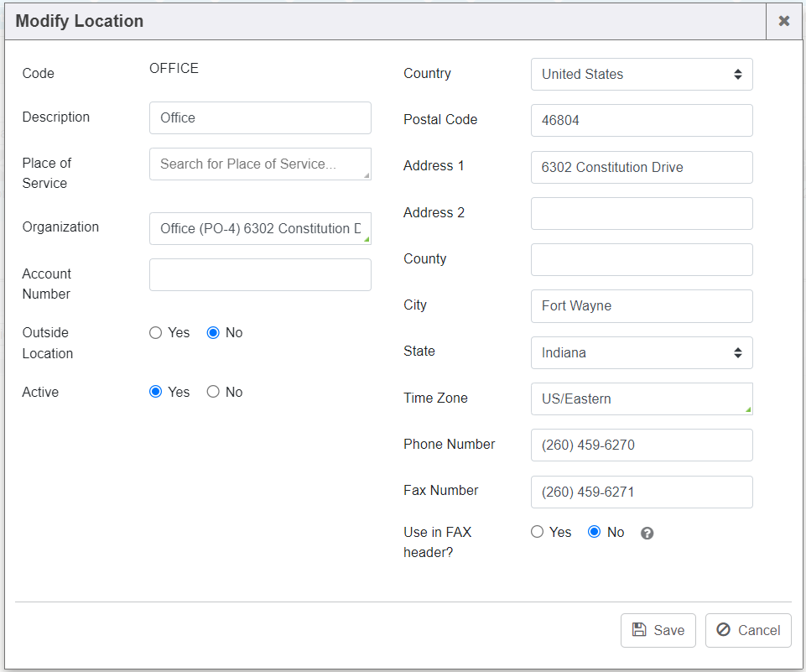The height and width of the screenshot is (672, 806).
Task: Cancel the location modification
Action: pyautogui.click(x=748, y=630)
